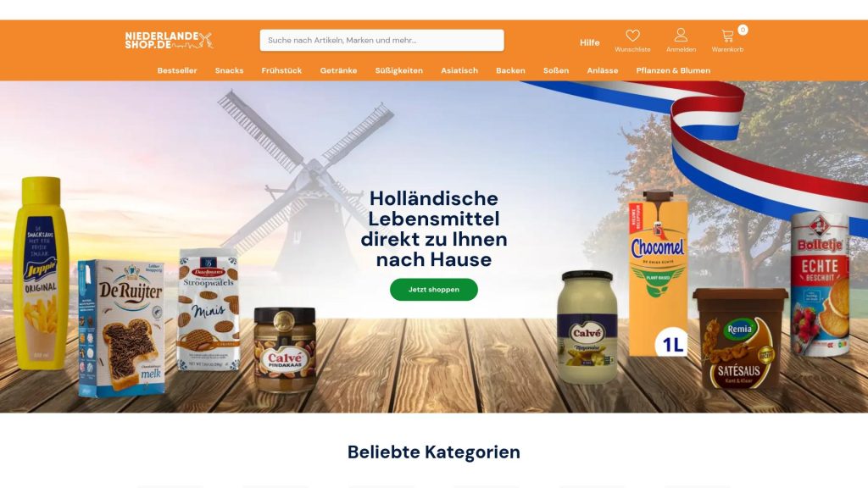Click the cart item count badge
Screen dimensions: 868x488
point(743,30)
